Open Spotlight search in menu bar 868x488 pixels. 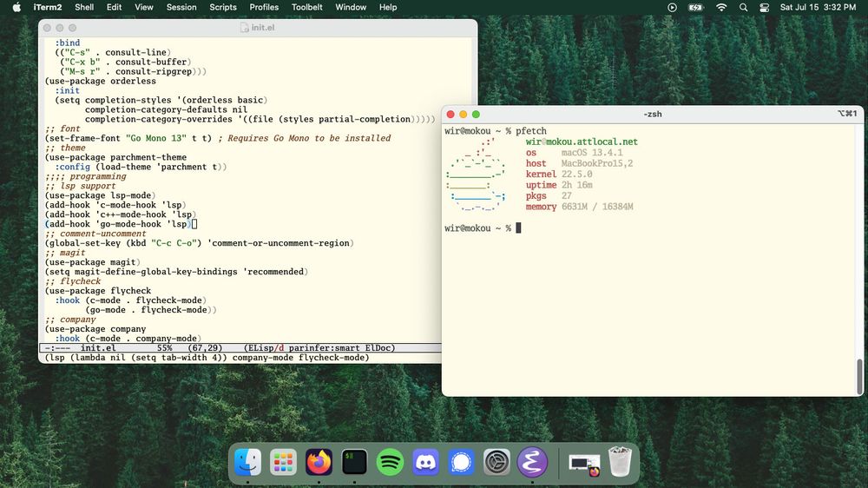743,7
